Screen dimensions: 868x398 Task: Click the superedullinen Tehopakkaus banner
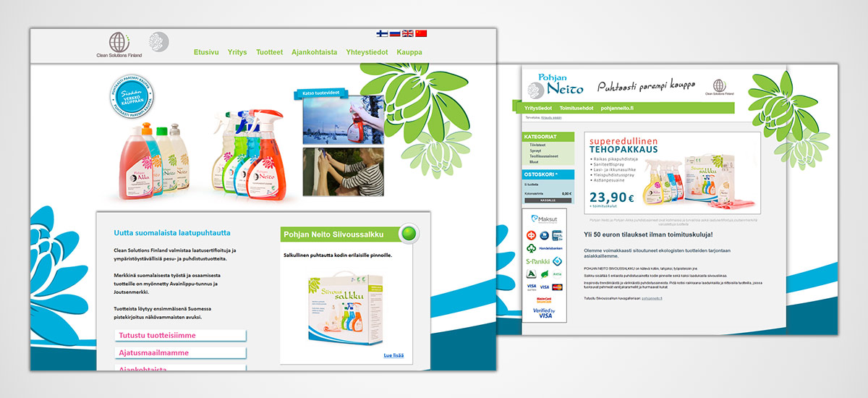[672, 172]
